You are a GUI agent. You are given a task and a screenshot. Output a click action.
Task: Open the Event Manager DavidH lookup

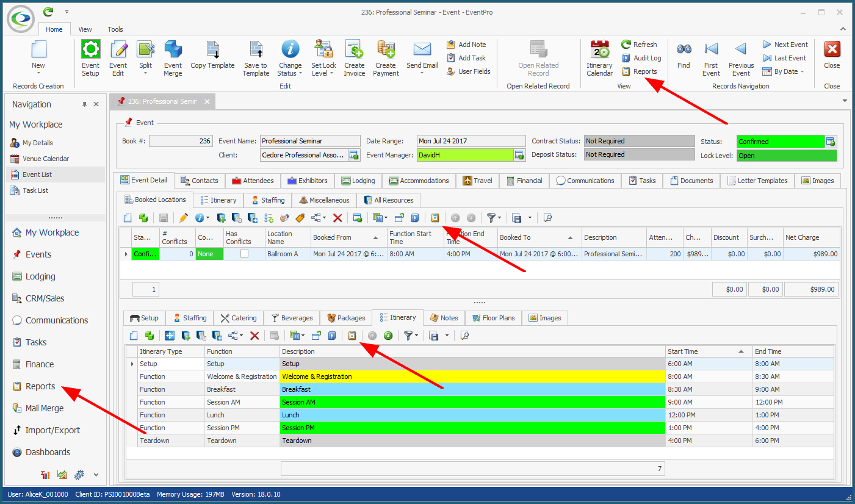coord(519,155)
